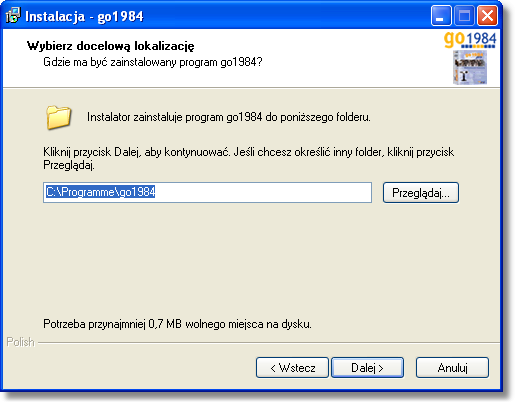Click the go1984 product box image
The height and width of the screenshot is (404, 515).
[x=470, y=67]
